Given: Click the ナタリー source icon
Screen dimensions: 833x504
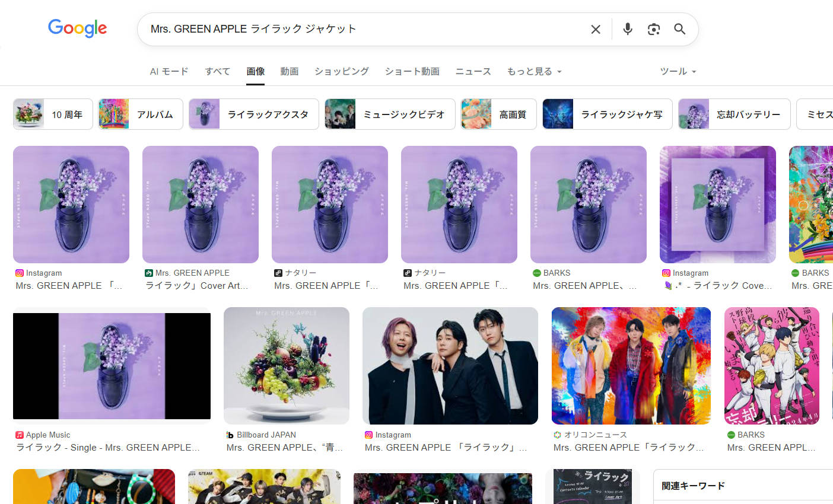Looking at the screenshot, I should pos(279,273).
